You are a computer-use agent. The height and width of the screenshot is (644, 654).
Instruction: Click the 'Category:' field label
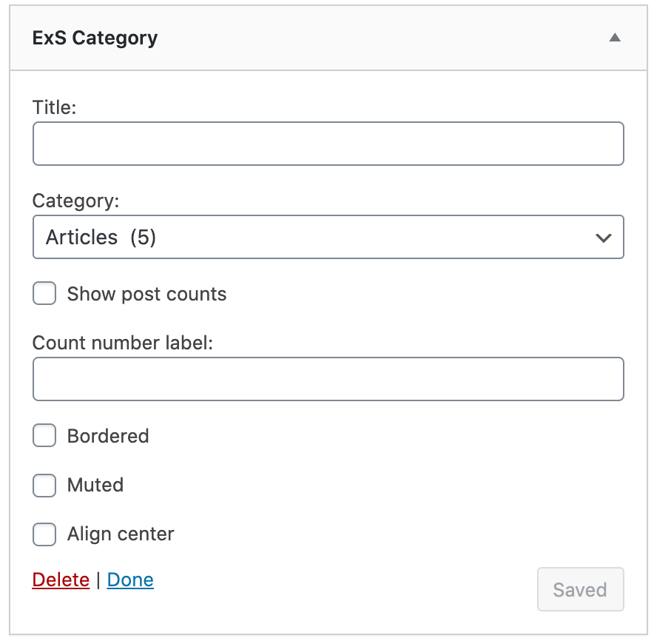point(75,201)
